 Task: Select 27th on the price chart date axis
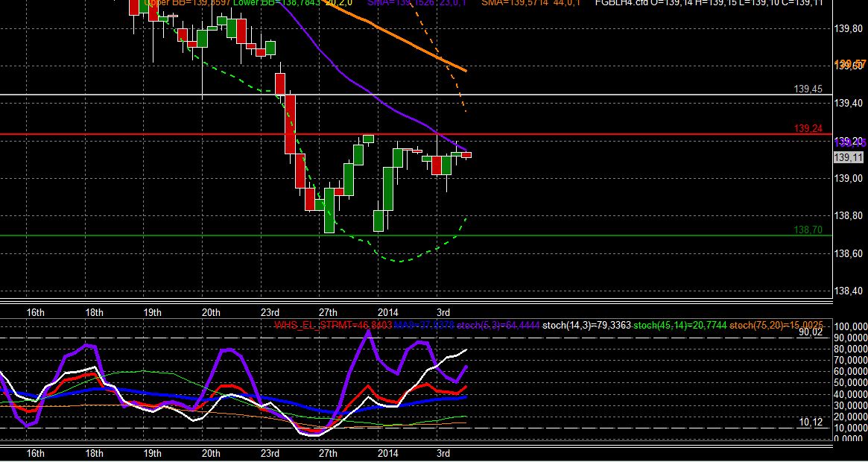coord(328,312)
